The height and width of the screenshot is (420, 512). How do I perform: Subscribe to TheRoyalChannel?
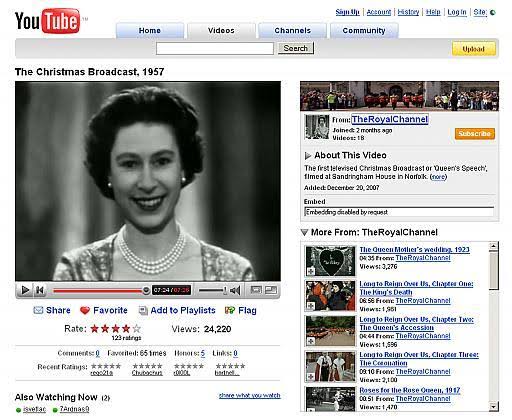tap(475, 134)
